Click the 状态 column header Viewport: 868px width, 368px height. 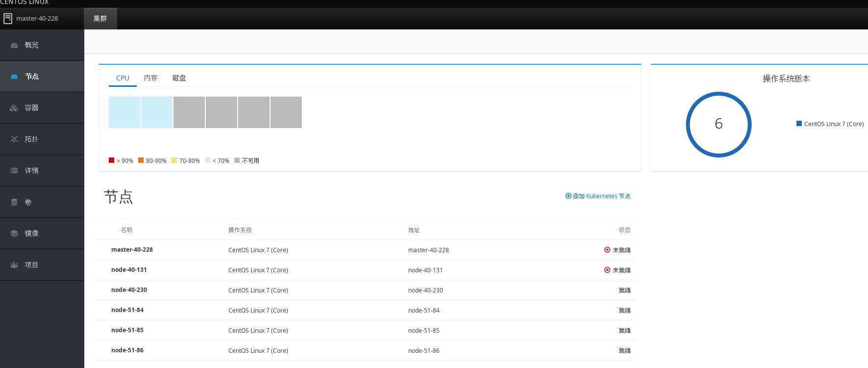tap(625, 230)
